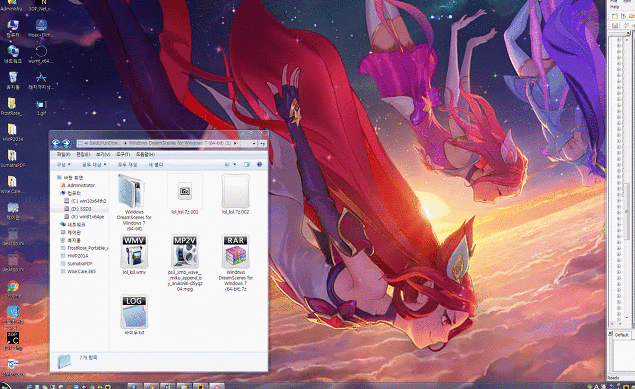Select the 휴지통 desktop icon
This screenshot has height=389, width=635.
[13, 80]
